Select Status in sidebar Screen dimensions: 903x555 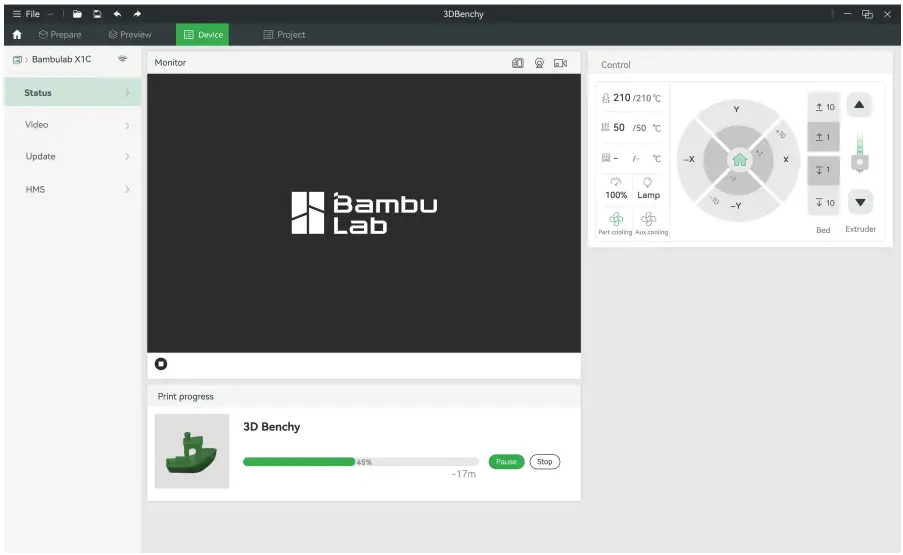pyautogui.click(x=73, y=93)
